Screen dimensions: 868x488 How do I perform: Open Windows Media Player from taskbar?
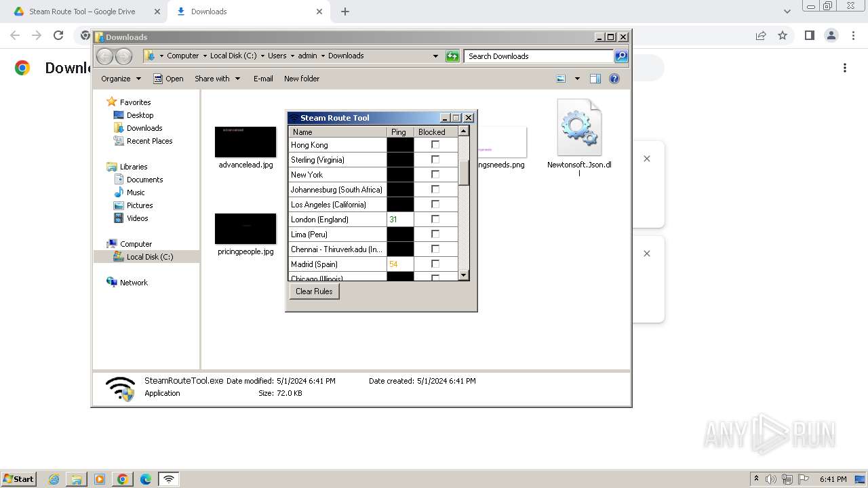coord(100,479)
